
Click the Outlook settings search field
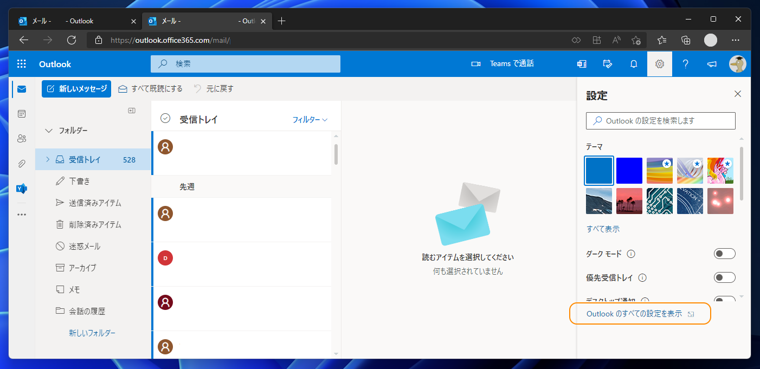pos(661,121)
